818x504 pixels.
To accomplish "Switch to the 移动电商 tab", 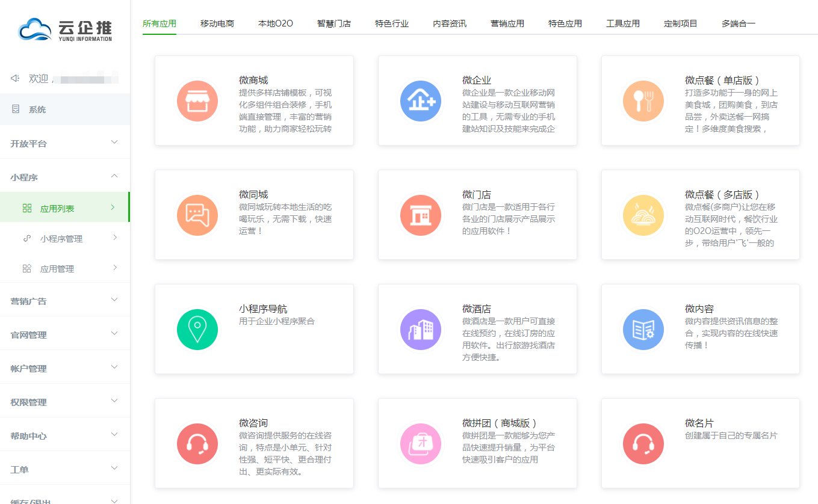I will pyautogui.click(x=217, y=24).
